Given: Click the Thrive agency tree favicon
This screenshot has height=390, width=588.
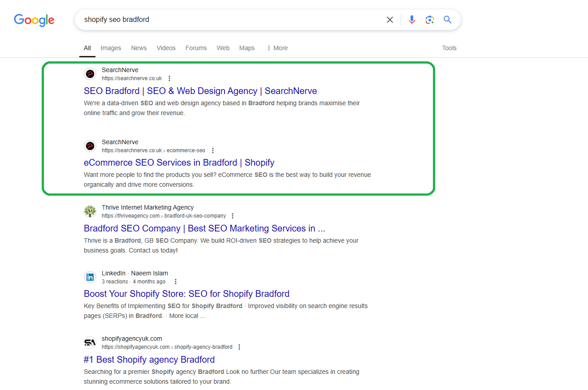Looking at the screenshot, I should click(90, 211).
